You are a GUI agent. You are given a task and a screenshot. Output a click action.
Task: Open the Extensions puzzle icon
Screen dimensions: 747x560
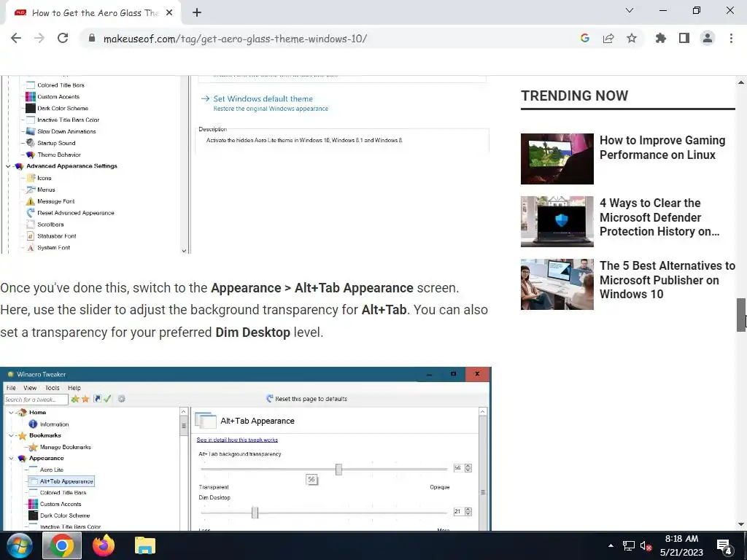click(x=660, y=38)
